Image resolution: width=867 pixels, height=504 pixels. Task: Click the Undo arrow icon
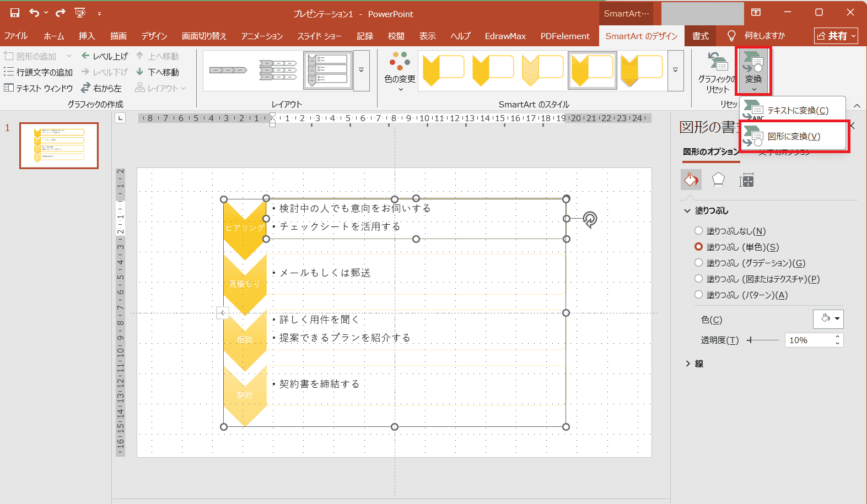pos(35,13)
